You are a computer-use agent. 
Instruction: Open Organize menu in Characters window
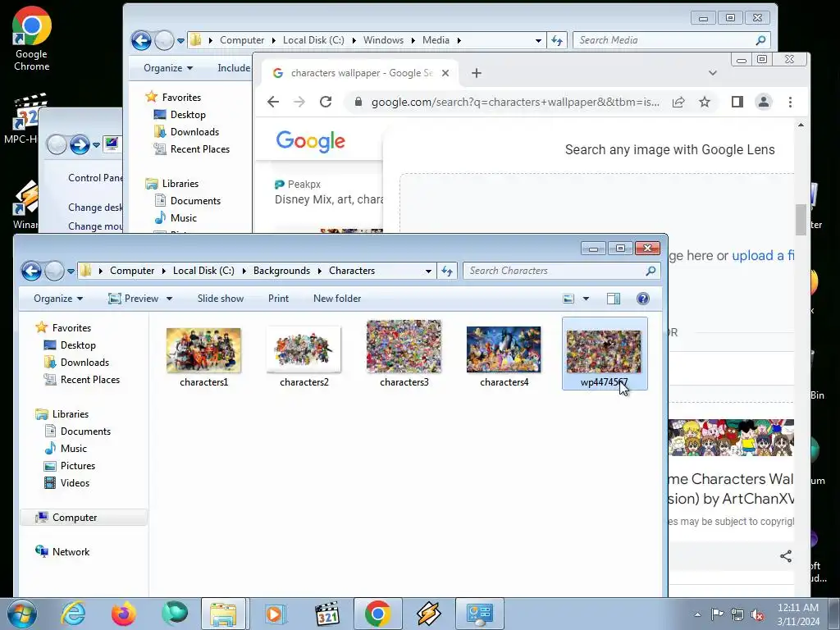(x=58, y=299)
